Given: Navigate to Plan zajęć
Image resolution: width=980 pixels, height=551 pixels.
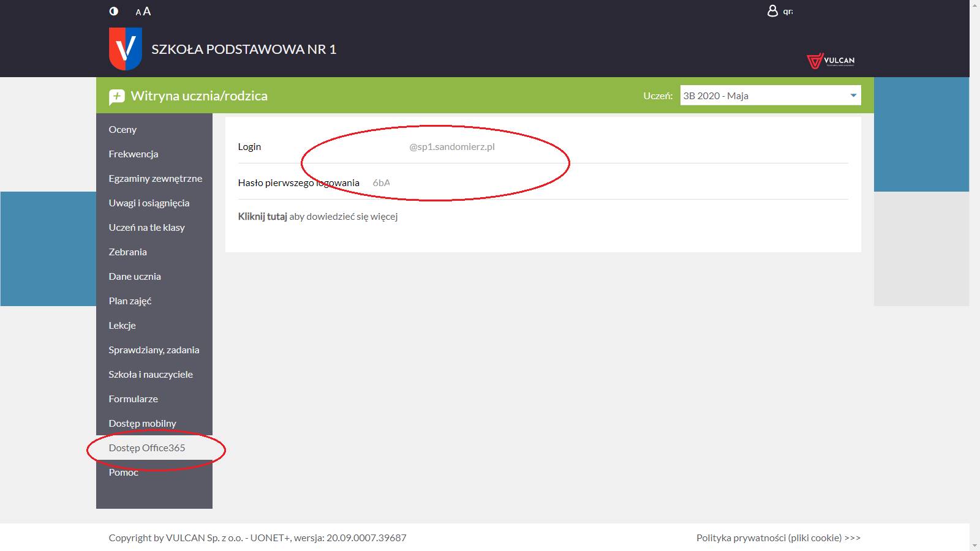Looking at the screenshot, I should point(130,301).
